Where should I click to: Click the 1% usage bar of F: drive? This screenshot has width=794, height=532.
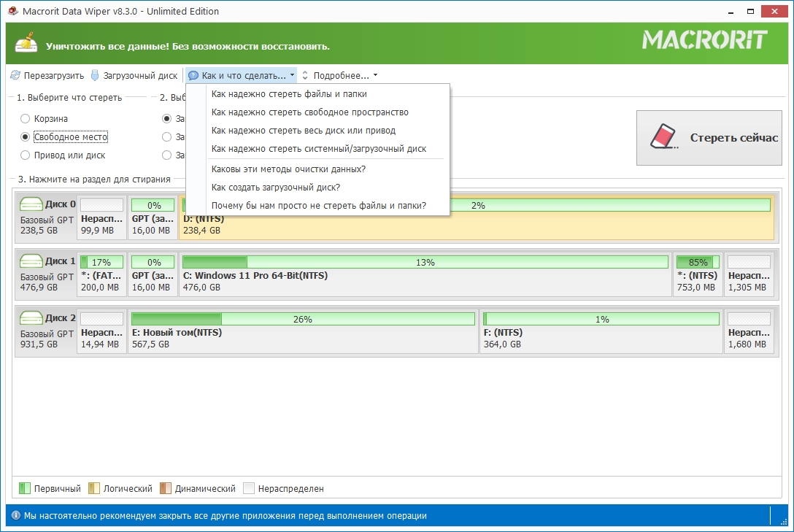(601, 319)
